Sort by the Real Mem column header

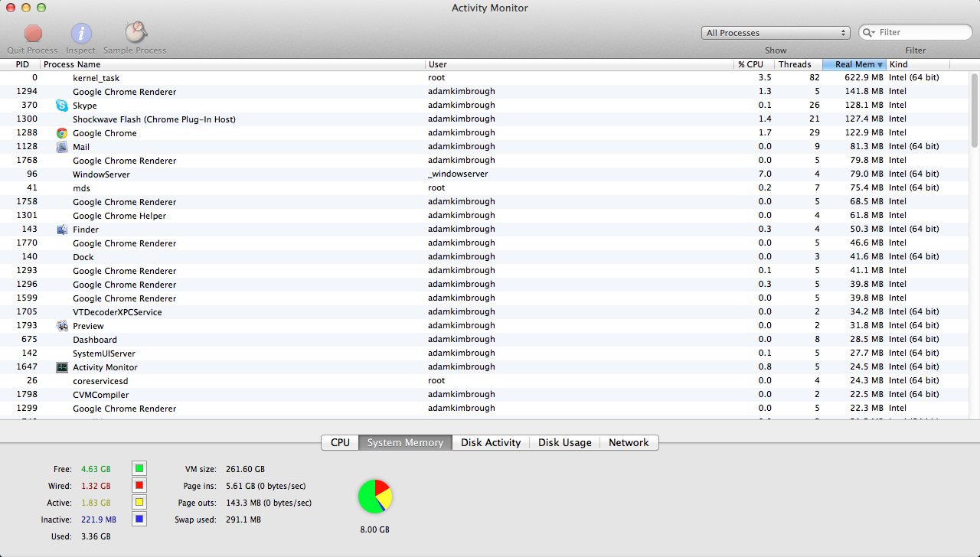click(854, 64)
